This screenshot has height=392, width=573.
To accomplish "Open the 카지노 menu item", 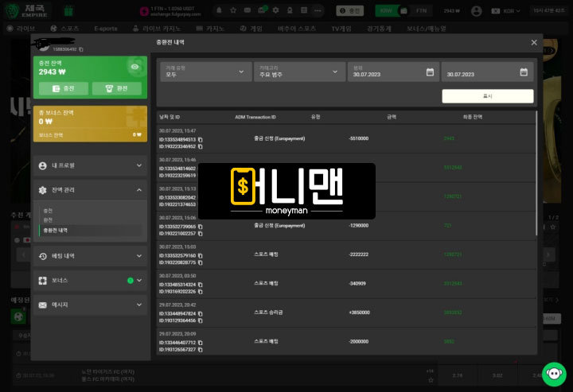I will 210,29.
